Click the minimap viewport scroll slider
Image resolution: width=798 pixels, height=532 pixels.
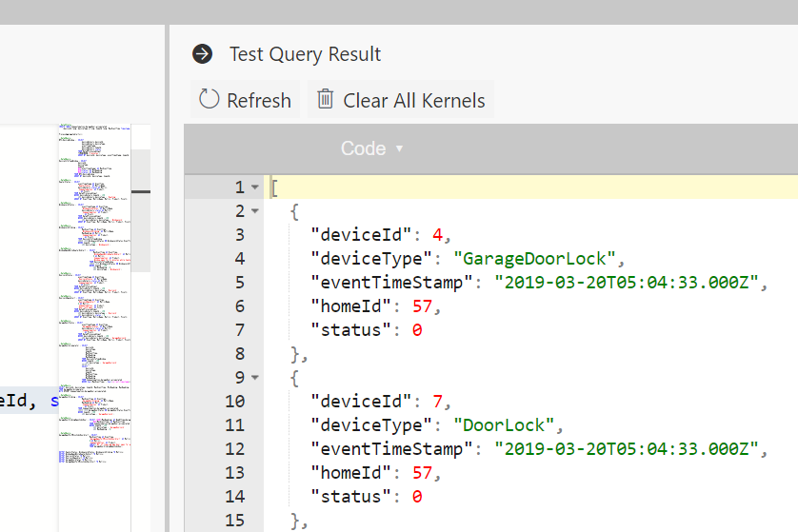click(x=141, y=210)
